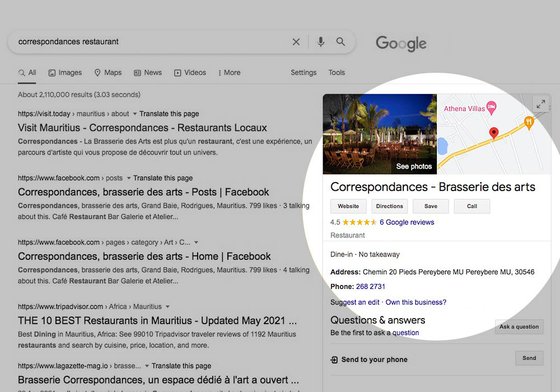560x392 pixels.
Task: Open the star rating for Correspondances
Action: click(x=360, y=222)
